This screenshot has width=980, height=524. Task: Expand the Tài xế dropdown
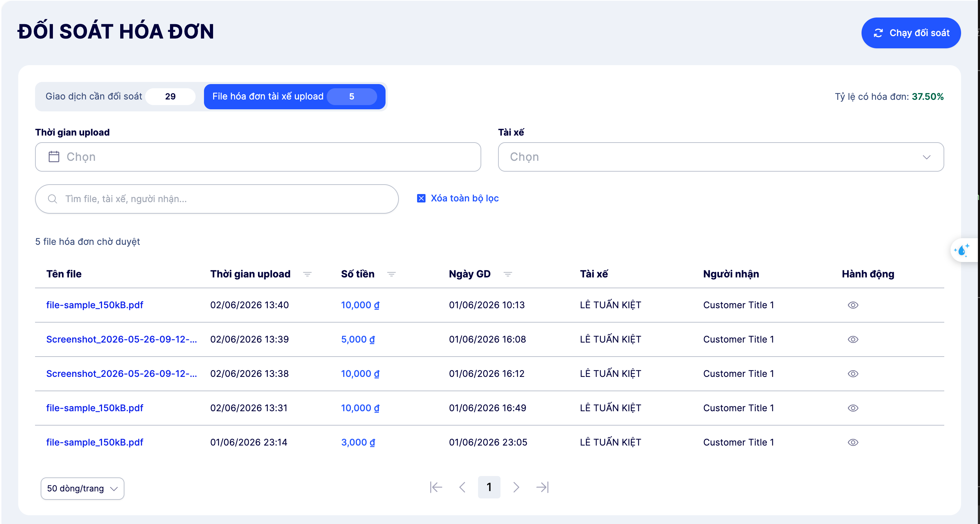coord(721,157)
